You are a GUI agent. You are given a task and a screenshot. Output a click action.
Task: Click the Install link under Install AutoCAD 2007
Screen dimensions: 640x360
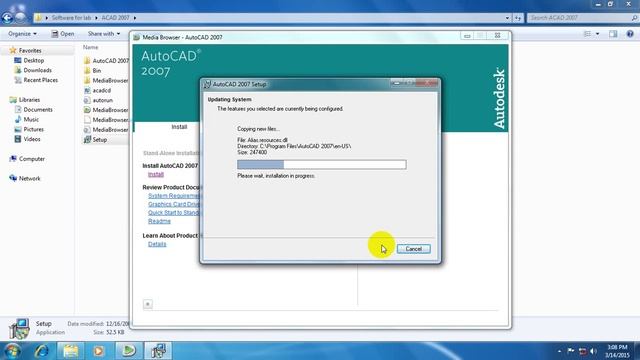click(156, 174)
